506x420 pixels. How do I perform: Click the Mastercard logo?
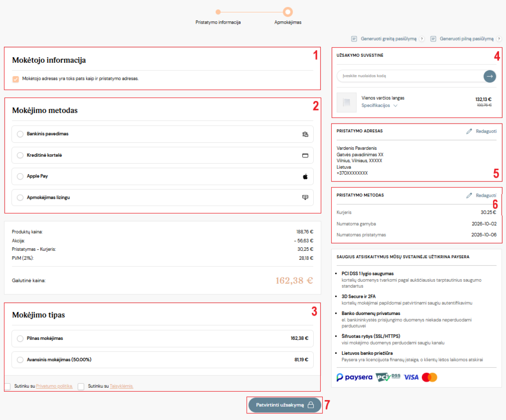coord(430,377)
